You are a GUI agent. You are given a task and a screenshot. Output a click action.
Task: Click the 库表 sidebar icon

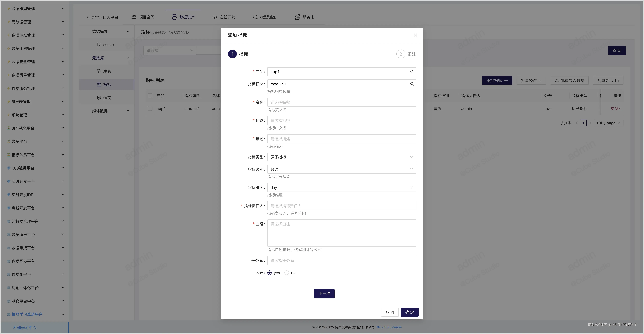[x=99, y=71]
